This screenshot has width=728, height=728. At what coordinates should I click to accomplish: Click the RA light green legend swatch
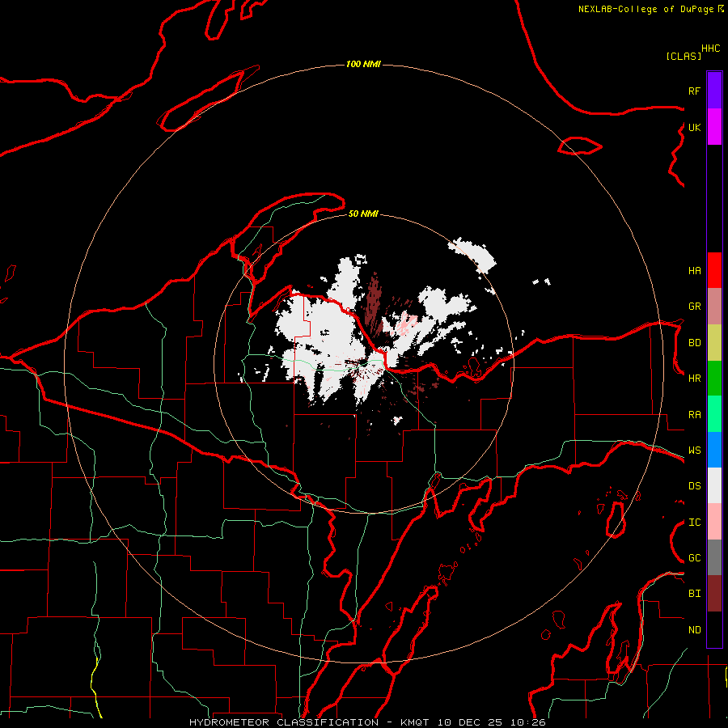tap(714, 414)
